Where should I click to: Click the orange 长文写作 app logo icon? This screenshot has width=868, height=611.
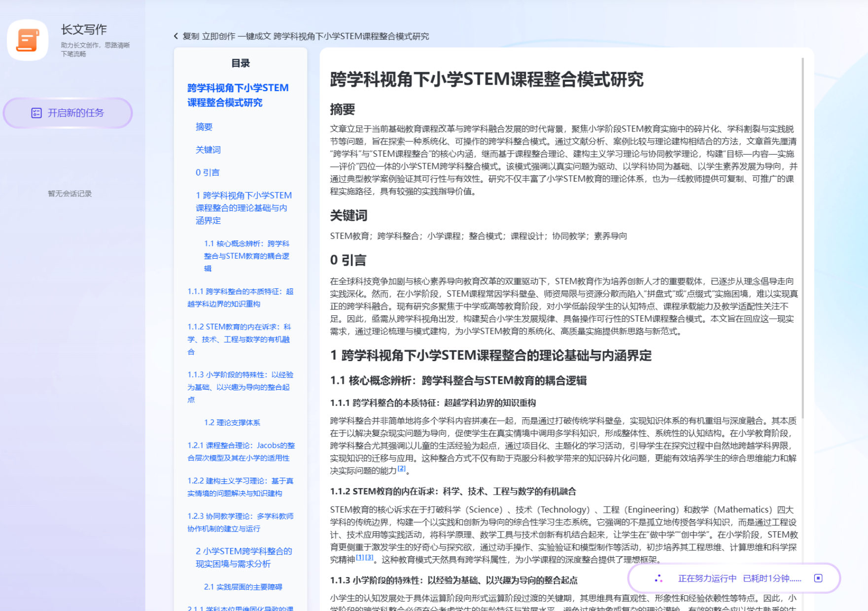[x=28, y=40]
